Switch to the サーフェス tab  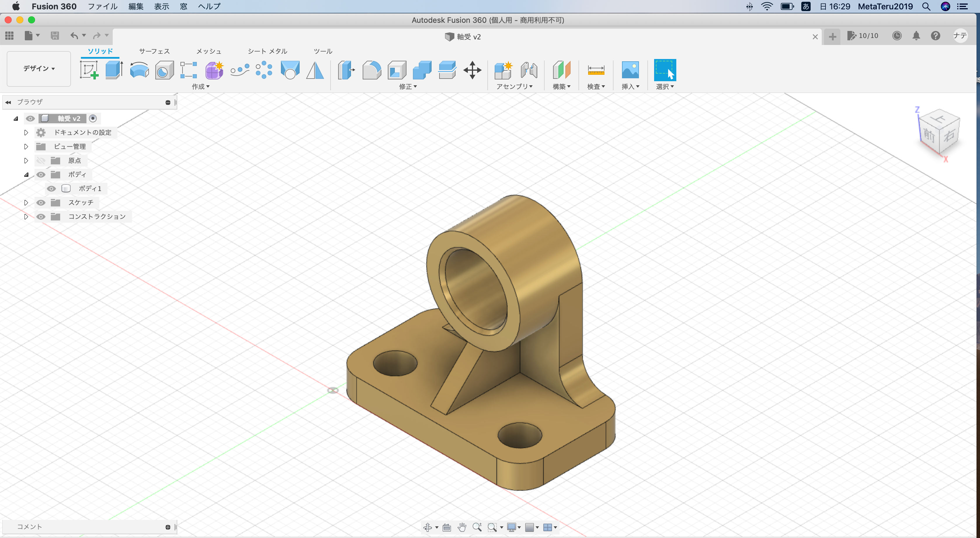[154, 51]
